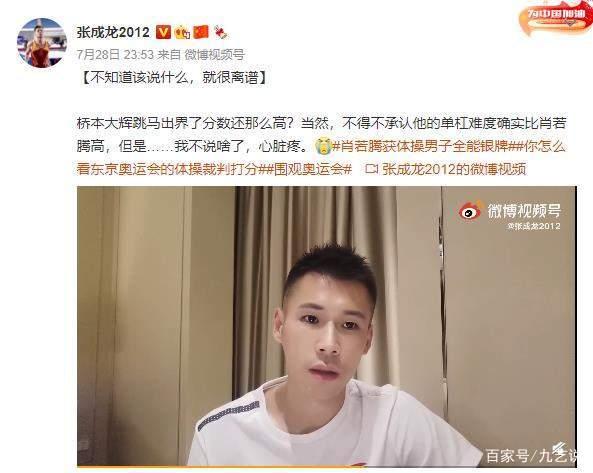Open 张成龙2012's profile avatar

click(42, 43)
